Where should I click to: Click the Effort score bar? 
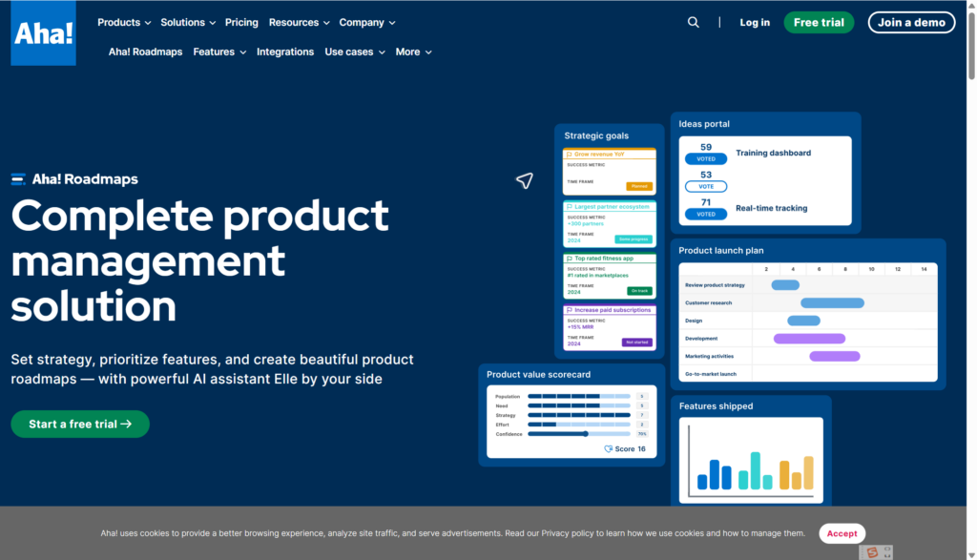pos(579,425)
